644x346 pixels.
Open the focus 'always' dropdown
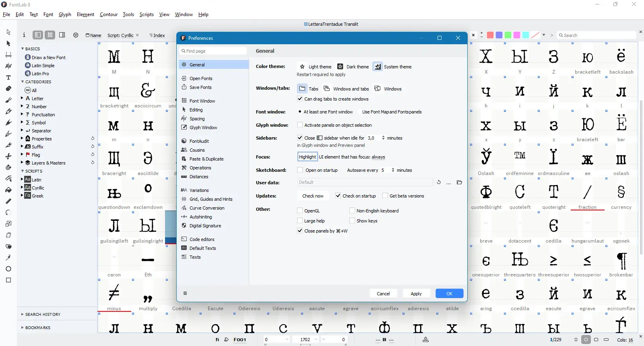(378, 157)
